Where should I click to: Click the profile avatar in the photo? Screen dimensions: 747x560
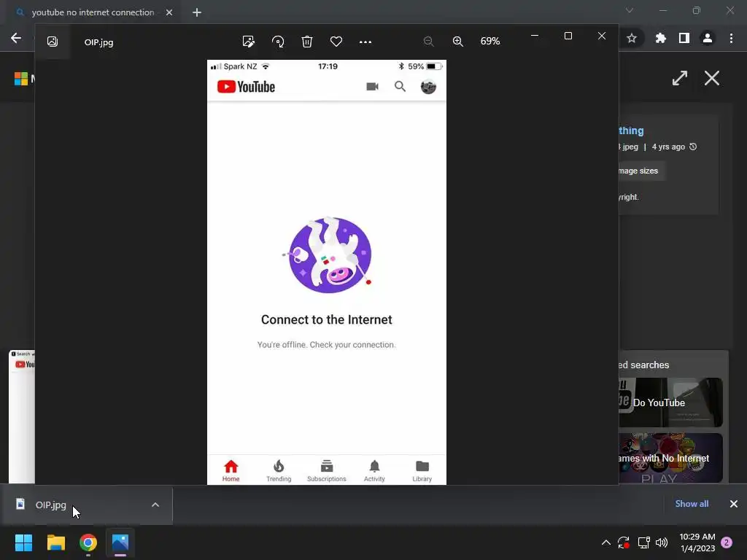(x=428, y=87)
